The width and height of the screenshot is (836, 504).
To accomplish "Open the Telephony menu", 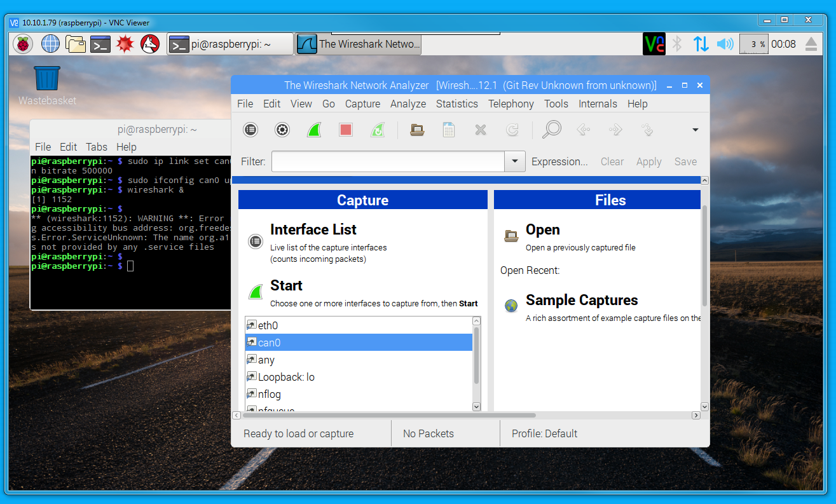I will (511, 104).
